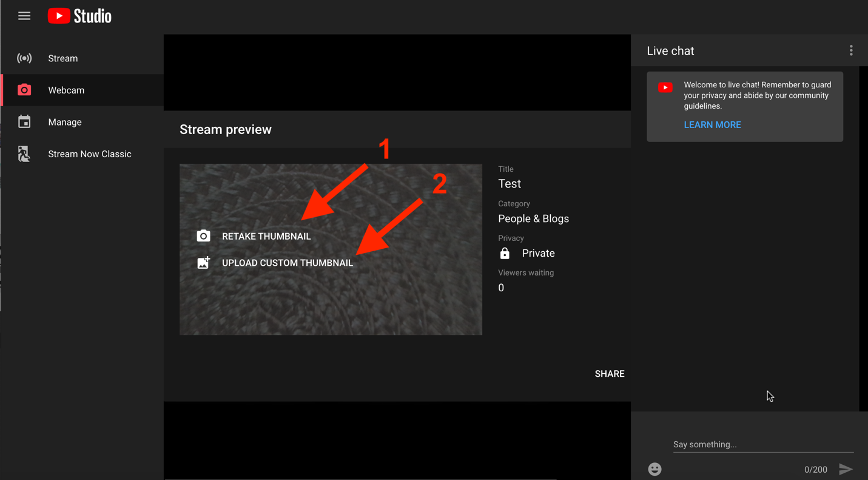This screenshot has height=480, width=868.
Task: Click the send message arrow icon
Action: pos(846,469)
